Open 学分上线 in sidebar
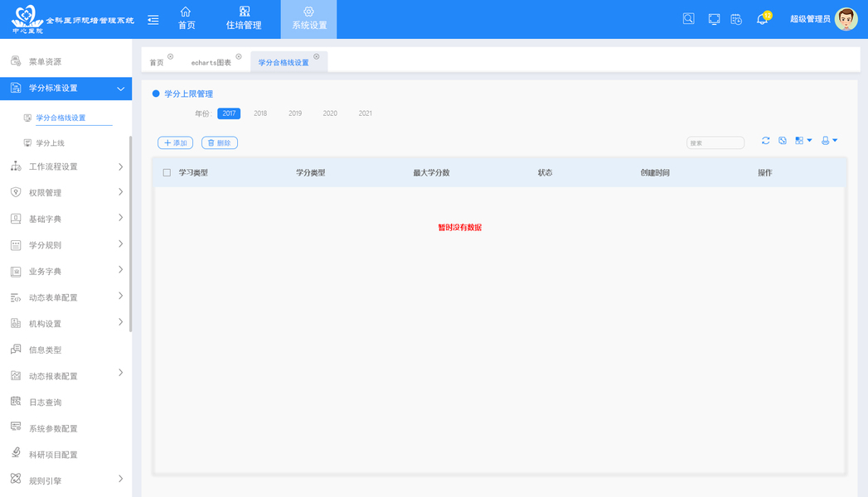This screenshot has height=497, width=868. [x=50, y=143]
